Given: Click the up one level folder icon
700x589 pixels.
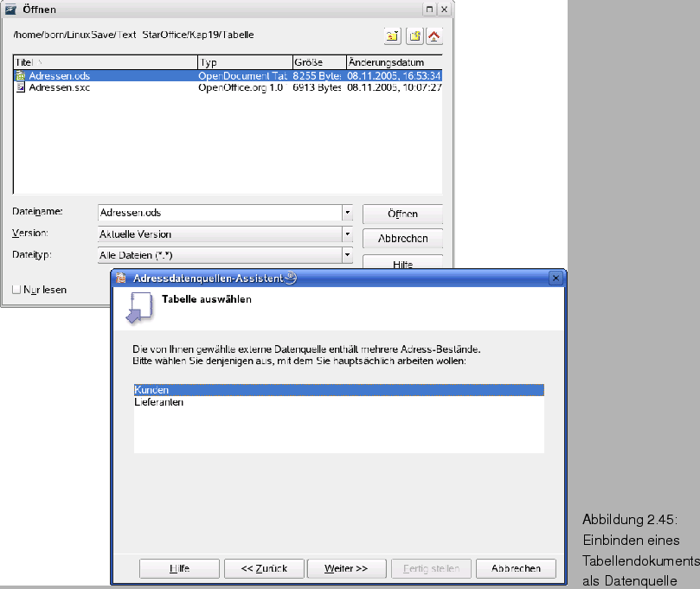Looking at the screenshot, I should [393, 35].
